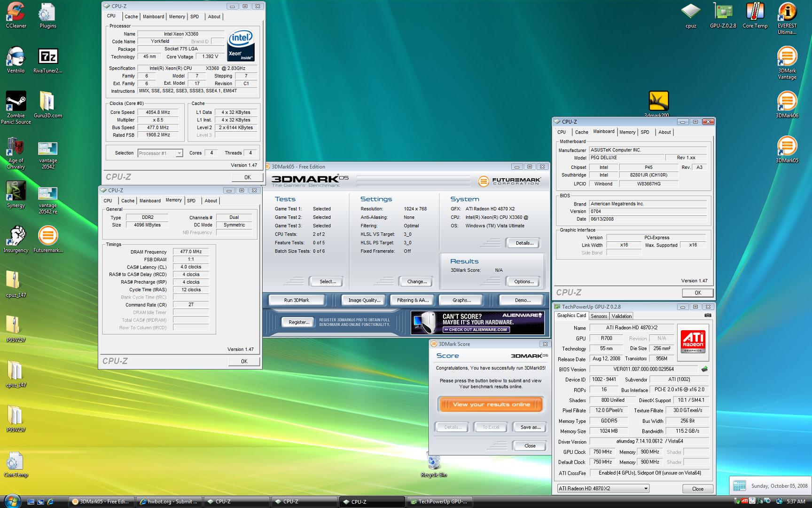The height and width of the screenshot is (508, 812).
Task: Open Internet Explorer quick launch icon
Action: tap(50, 502)
